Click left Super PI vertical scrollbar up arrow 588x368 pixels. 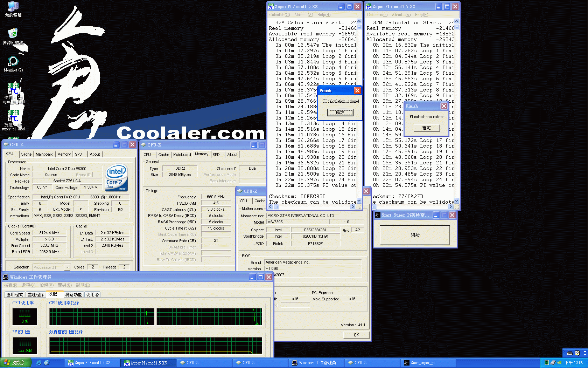(359, 21)
